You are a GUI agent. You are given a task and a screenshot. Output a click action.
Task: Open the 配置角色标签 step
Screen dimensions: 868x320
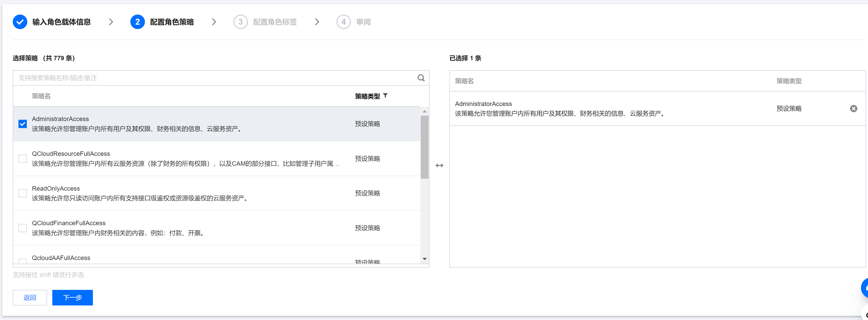click(x=275, y=22)
